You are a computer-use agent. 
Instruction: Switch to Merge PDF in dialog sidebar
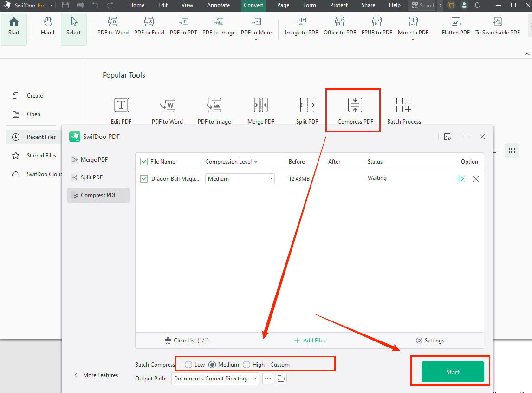click(x=98, y=160)
